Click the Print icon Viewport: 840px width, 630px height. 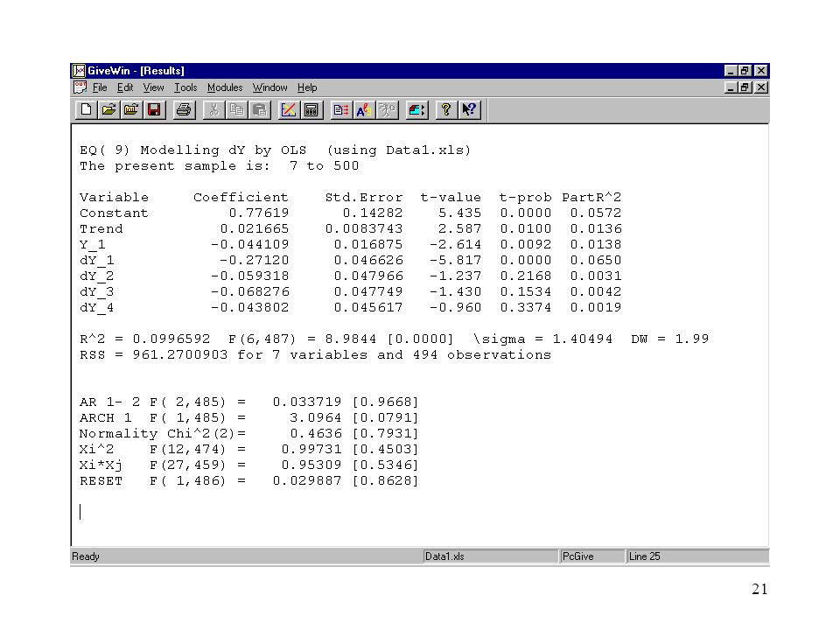(x=183, y=110)
